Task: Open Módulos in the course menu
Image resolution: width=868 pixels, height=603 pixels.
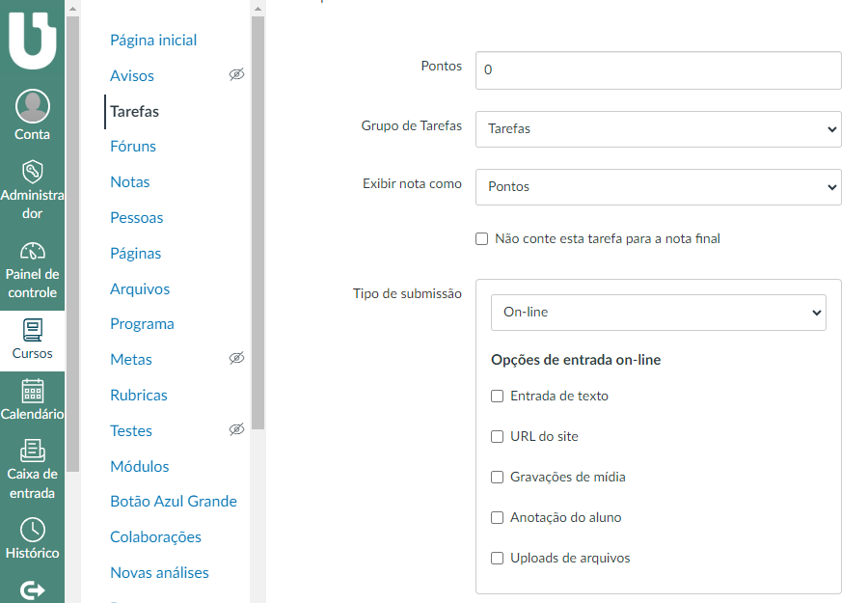Action: (x=139, y=466)
